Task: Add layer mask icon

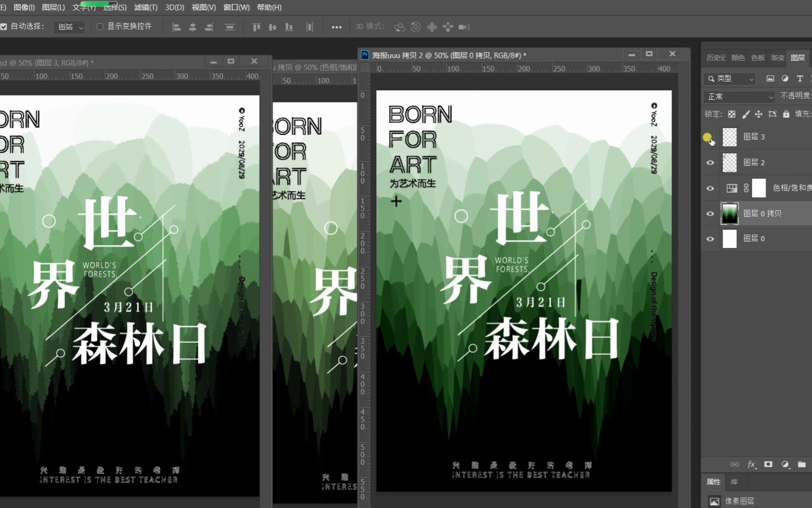Action: (768, 465)
